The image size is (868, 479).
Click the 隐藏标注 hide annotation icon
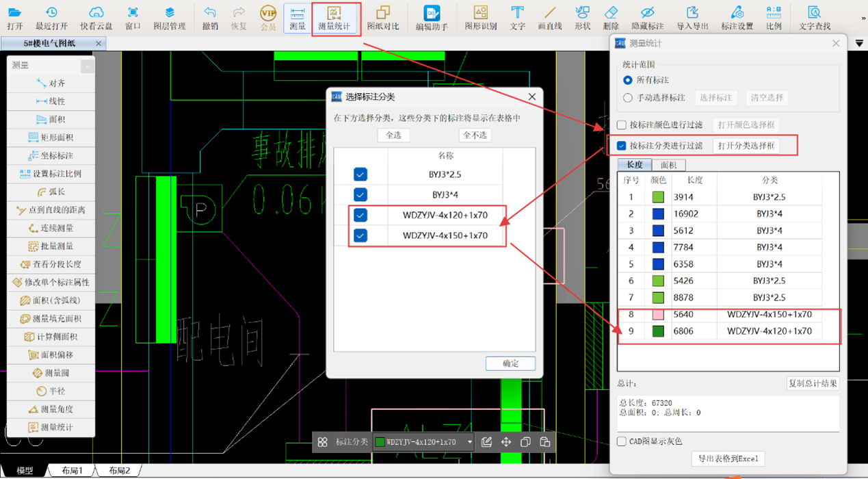(x=646, y=18)
